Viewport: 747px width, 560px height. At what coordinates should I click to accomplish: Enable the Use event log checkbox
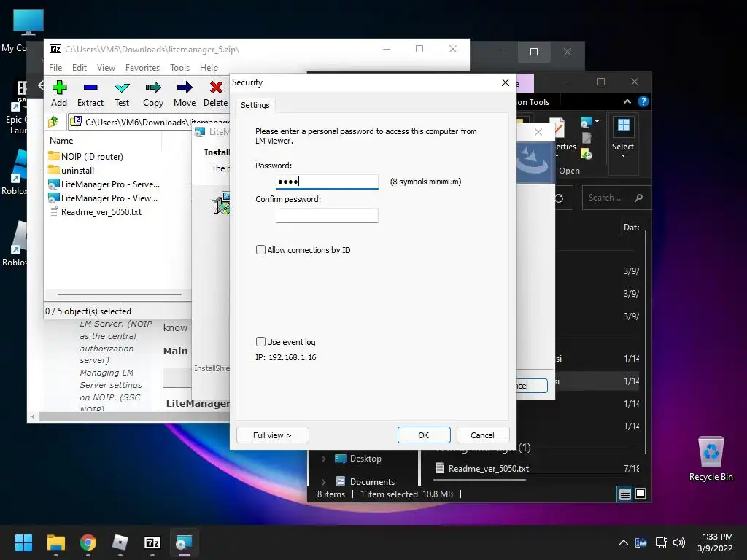(x=260, y=341)
